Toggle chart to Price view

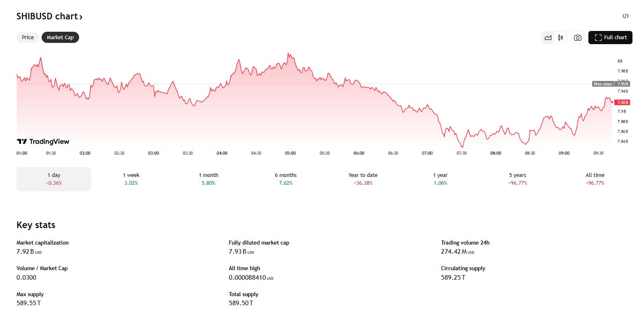pyautogui.click(x=28, y=38)
